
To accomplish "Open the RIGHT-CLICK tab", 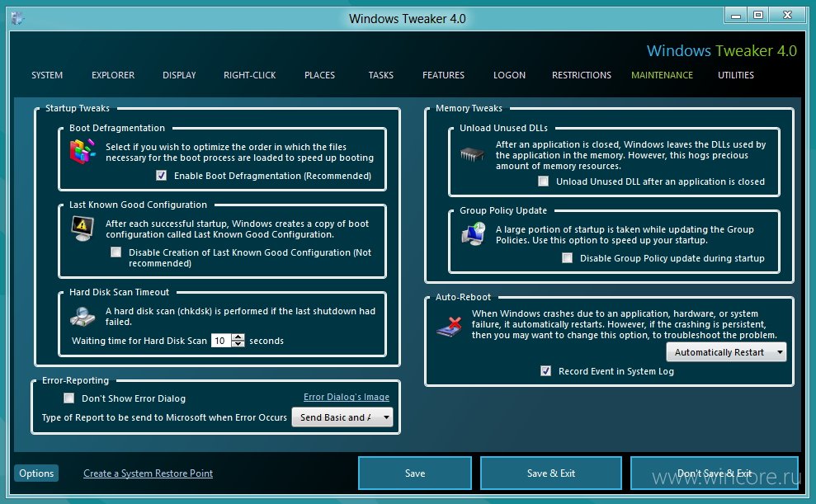I will (250, 75).
